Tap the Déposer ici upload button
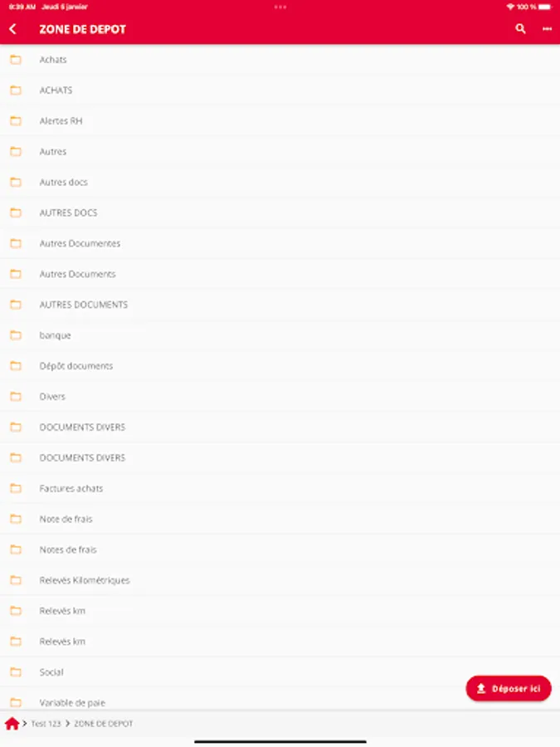Image resolution: width=560 pixels, height=747 pixels. [509, 688]
